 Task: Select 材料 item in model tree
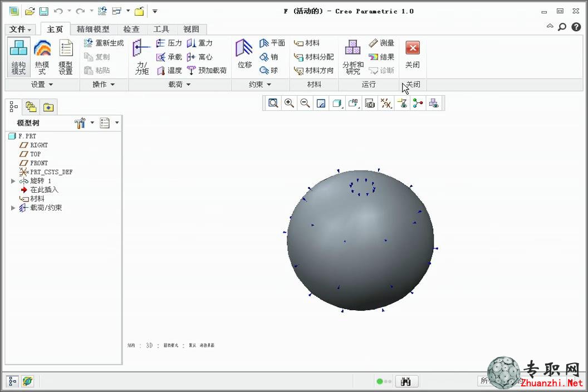[x=32, y=199]
